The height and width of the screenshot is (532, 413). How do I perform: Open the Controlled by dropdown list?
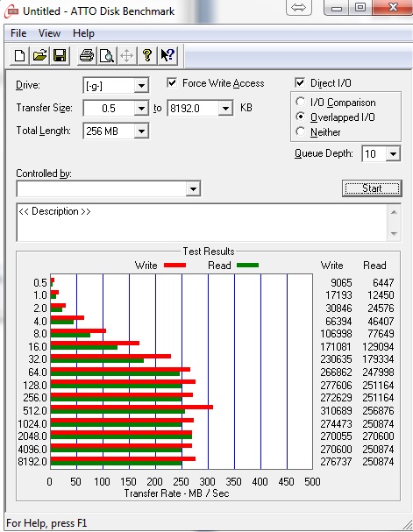(x=193, y=188)
